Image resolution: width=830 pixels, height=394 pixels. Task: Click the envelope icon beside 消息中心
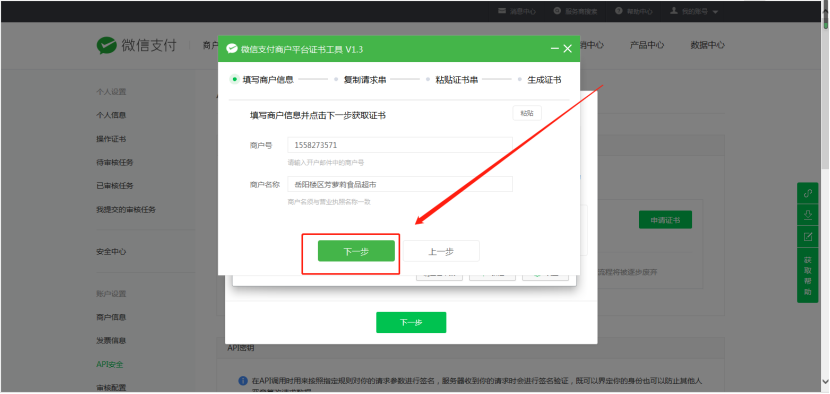pos(502,11)
